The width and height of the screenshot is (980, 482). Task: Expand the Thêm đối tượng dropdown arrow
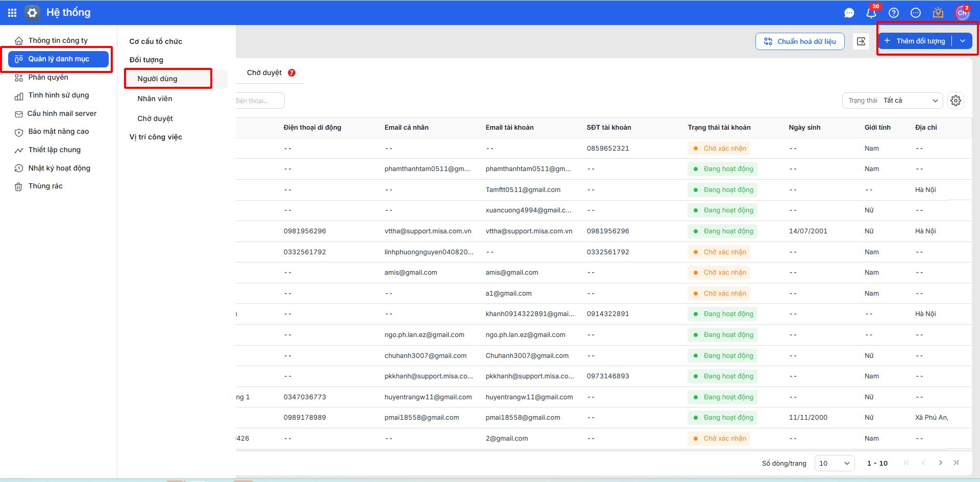[x=963, y=41]
